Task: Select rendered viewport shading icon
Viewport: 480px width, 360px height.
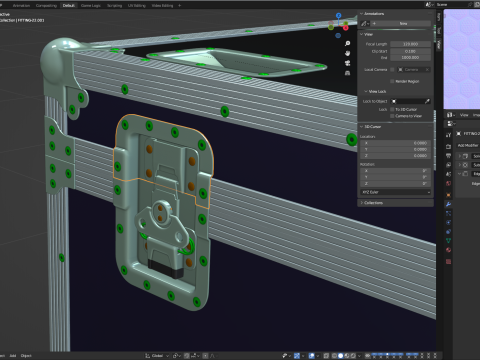Action: tap(353, 356)
